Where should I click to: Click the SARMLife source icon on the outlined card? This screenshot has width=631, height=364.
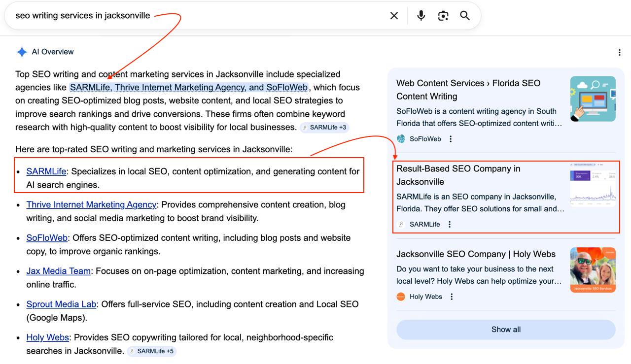[x=400, y=224]
